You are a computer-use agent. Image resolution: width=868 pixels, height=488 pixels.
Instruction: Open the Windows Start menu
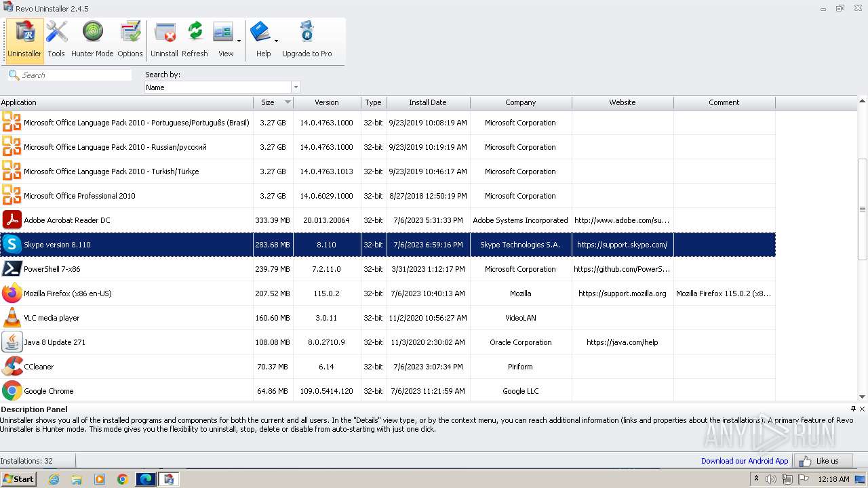coord(18,479)
